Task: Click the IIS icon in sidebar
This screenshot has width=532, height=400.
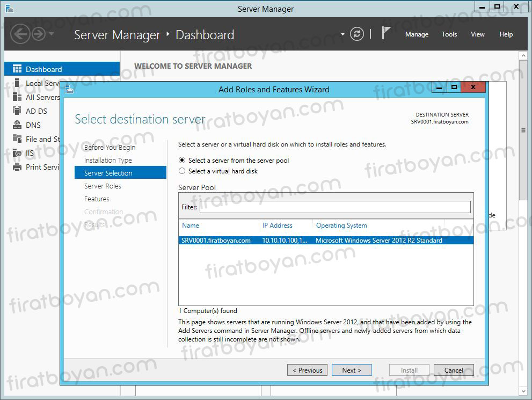Action: click(x=17, y=153)
